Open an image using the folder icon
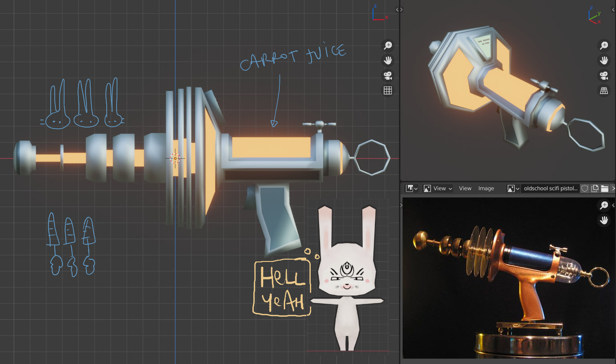Viewport: 616px width, 364px height. pyautogui.click(x=603, y=188)
